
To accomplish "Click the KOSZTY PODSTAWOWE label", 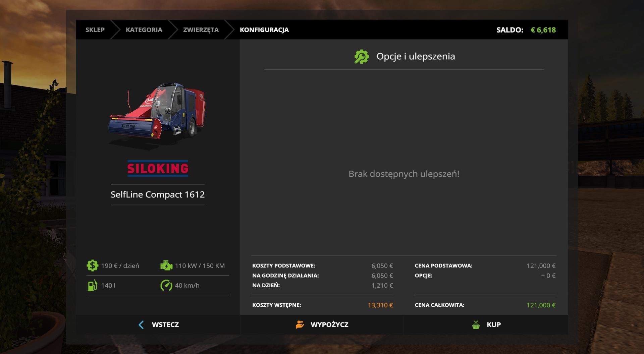I will (x=284, y=265).
